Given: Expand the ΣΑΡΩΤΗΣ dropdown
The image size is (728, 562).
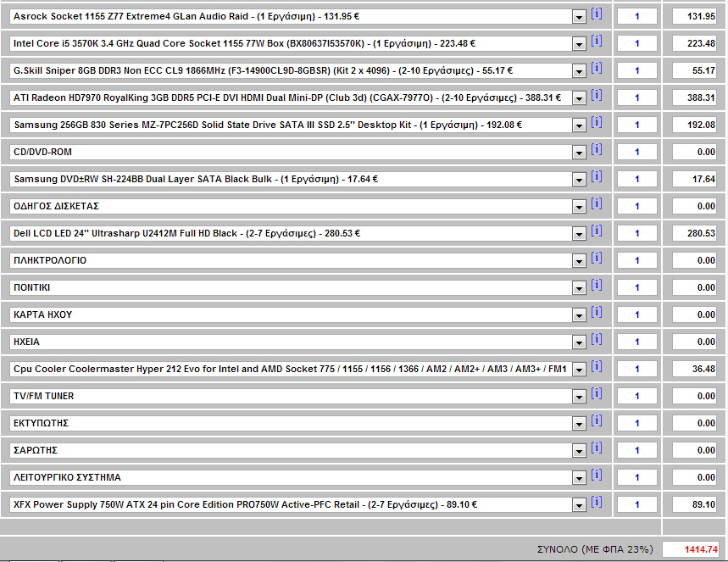Looking at the screenshot, I should (579, 451).
